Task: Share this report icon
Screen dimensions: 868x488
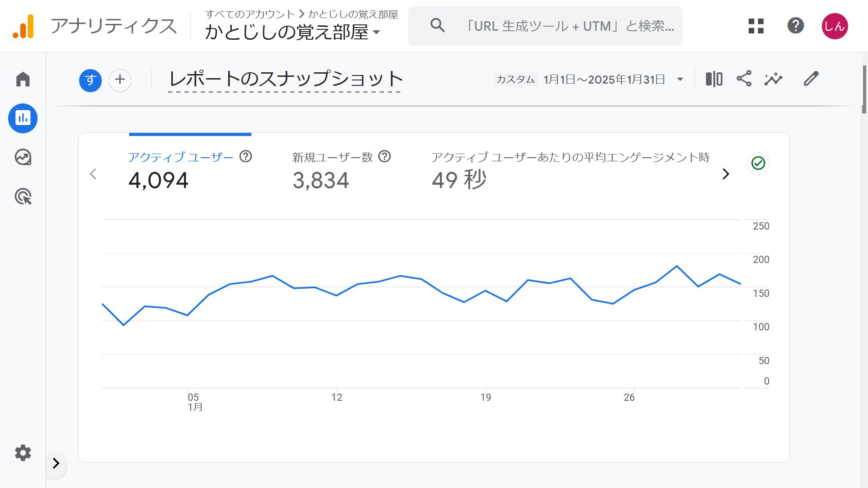Action: click(744, 79)
